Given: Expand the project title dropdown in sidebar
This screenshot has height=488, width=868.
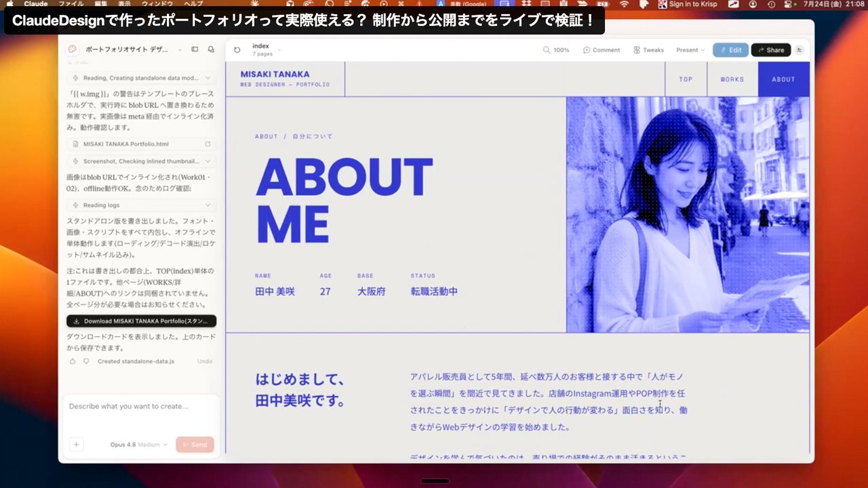Looking at the screenshot, I should tap(180, 49).
